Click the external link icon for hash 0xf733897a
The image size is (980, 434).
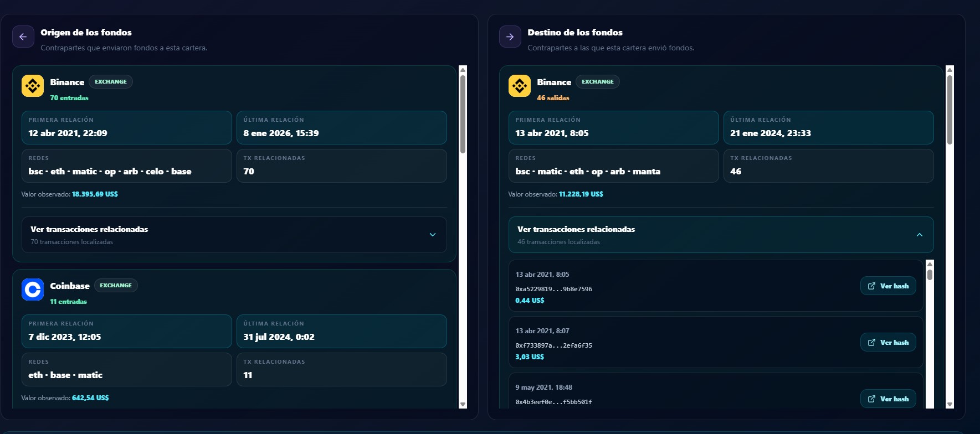coord(871,343)
